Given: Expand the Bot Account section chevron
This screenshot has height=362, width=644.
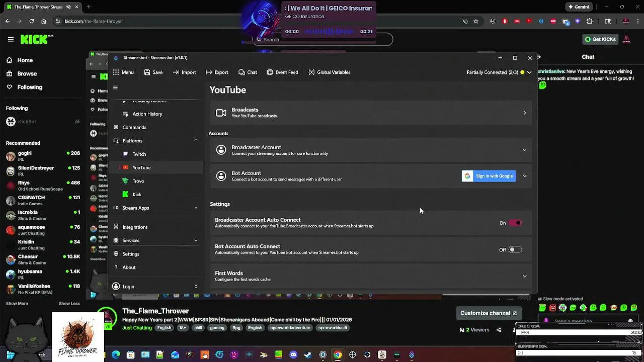Looking at the screenshot, I should coord(524,176).
